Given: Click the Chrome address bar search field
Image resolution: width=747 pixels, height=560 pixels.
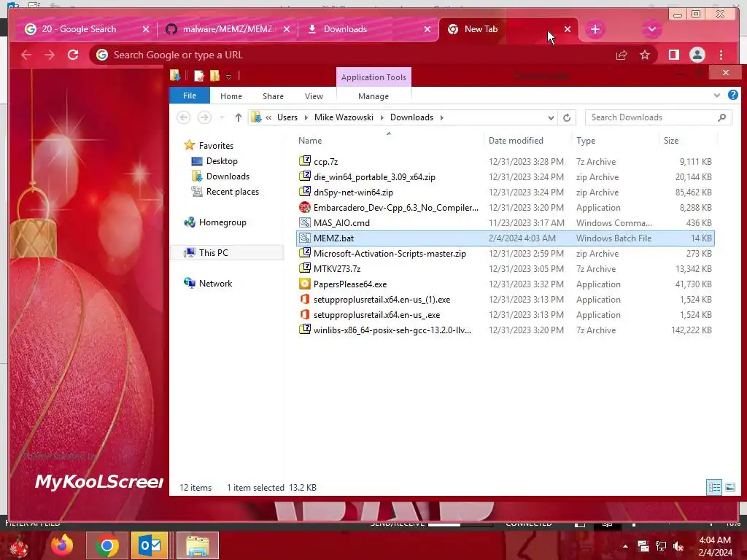Looking at the screenshot, I should [352, 55].
